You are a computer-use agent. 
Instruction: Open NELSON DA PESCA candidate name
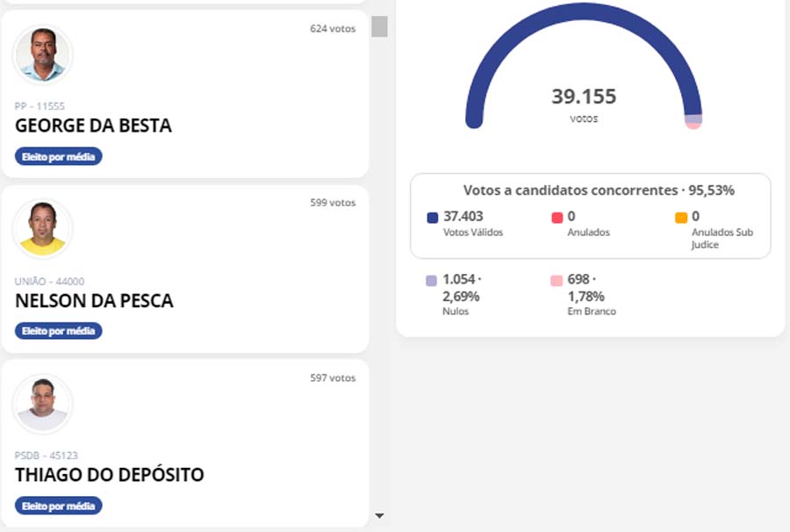[x=94, y=301]
